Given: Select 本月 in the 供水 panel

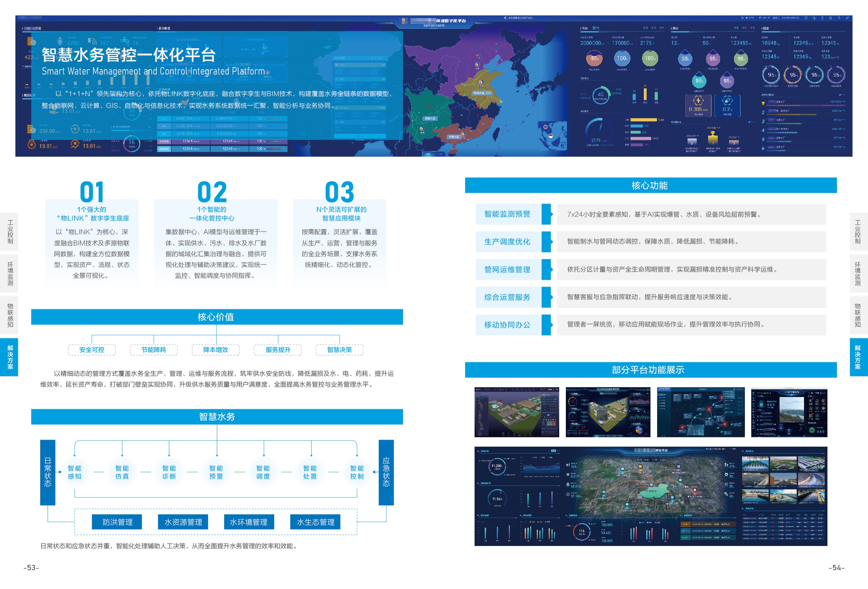Looking at the screenshot, I should (744, 28).
